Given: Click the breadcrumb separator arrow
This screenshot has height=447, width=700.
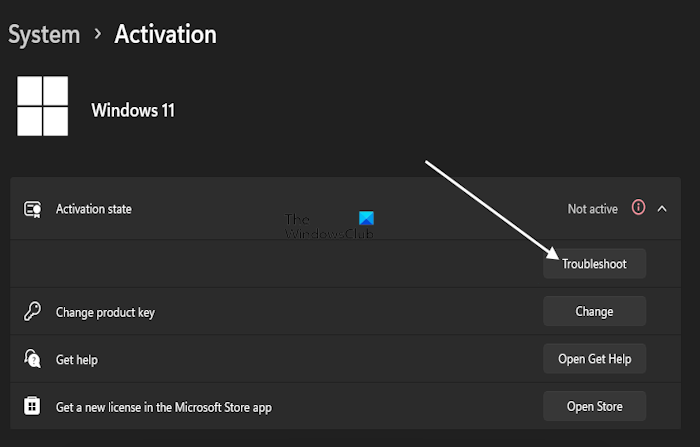Looking at the screenshot, I should [x=97, y=35].
